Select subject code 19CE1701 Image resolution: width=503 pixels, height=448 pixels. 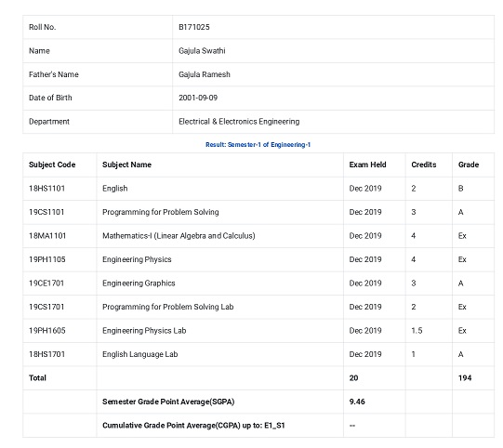(46, 283)
